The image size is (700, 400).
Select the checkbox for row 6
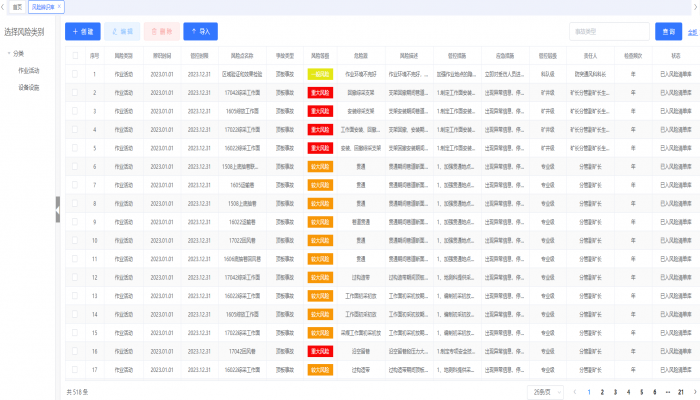74,166
